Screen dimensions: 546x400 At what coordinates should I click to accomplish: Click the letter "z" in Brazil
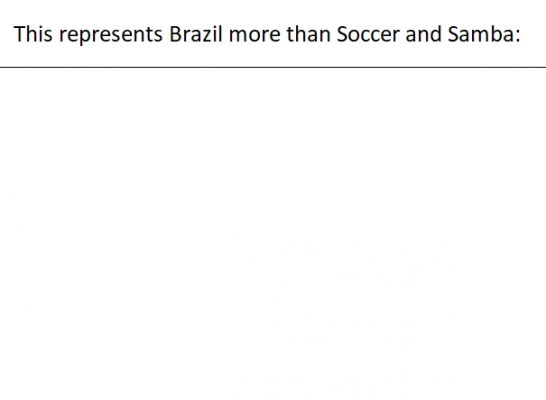tap(206, 36)
